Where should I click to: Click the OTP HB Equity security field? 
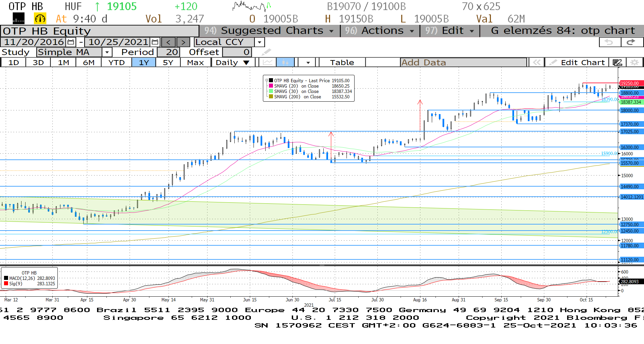pos(100,31)
